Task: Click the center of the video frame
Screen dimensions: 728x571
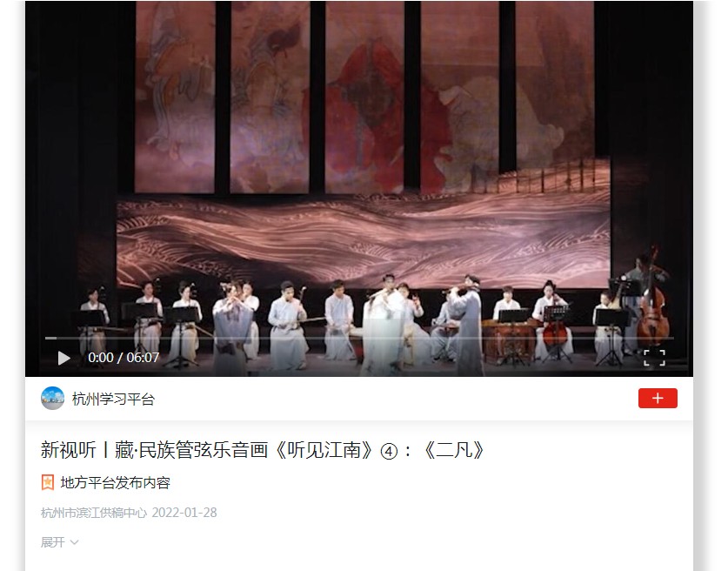Action: 359,189
